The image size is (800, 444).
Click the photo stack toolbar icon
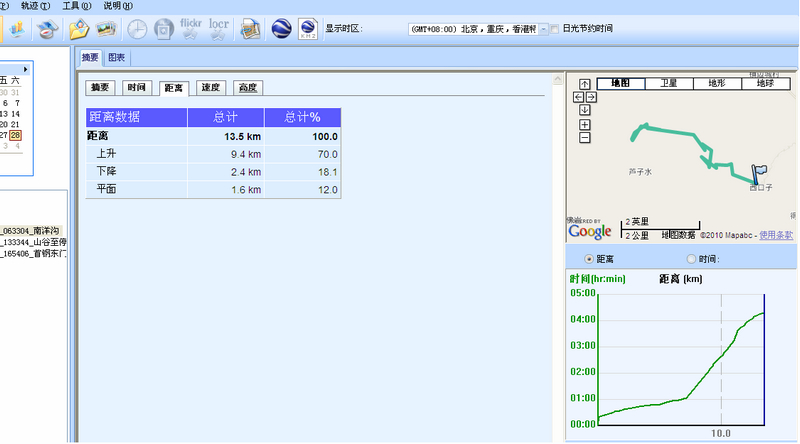pyautogui.click(x=106, y=29)
